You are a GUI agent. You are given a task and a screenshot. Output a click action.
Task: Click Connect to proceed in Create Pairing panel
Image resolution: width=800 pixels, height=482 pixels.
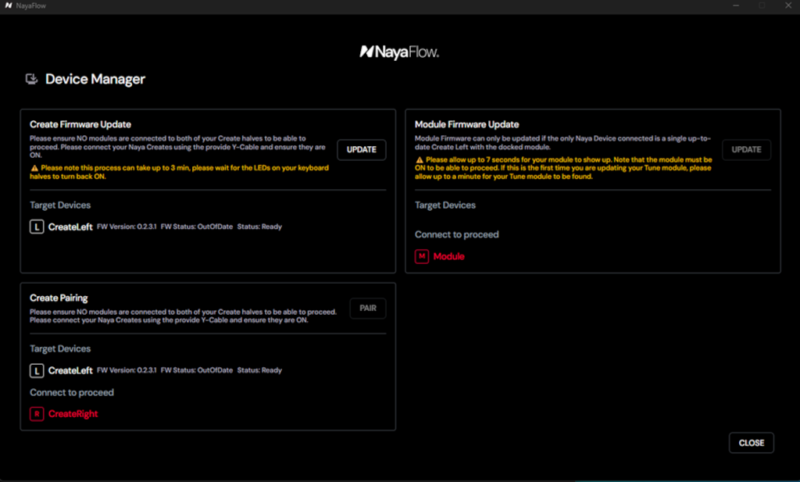coord(71,393)
